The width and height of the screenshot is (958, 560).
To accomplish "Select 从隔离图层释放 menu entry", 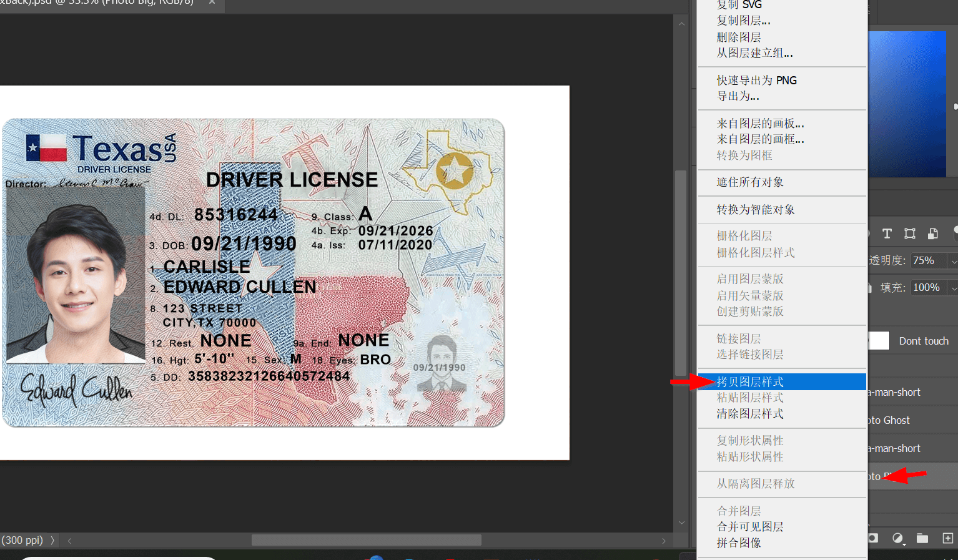I will coord(755,484).
